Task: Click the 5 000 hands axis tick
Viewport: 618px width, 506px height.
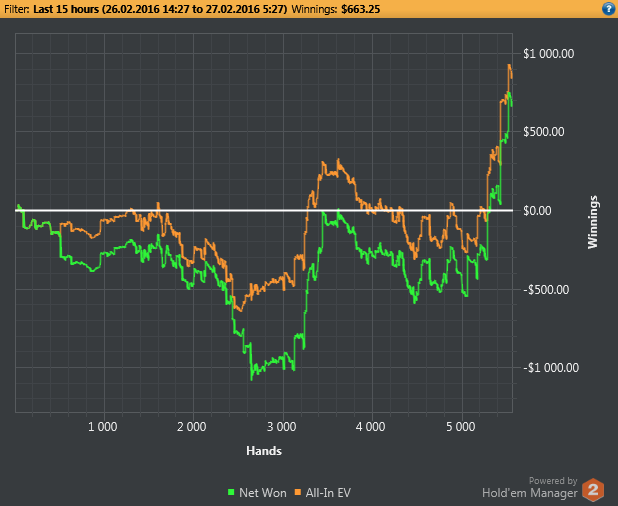Action: pos(460,426)
